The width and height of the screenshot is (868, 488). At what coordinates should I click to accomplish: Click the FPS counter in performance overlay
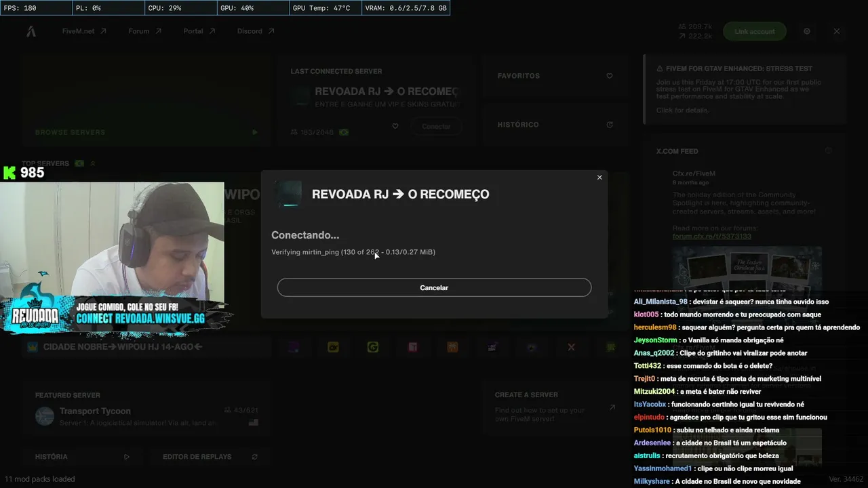[37, 8]
